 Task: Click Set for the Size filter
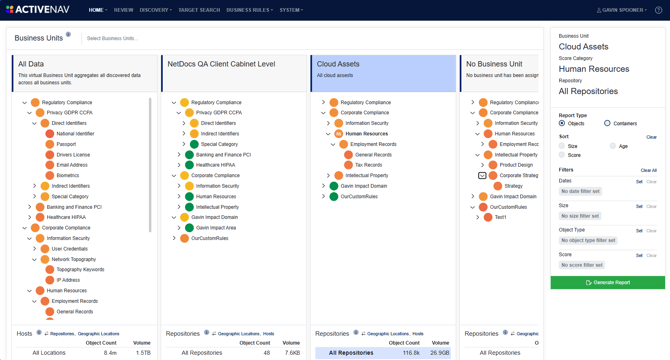[x=639, y=206]
